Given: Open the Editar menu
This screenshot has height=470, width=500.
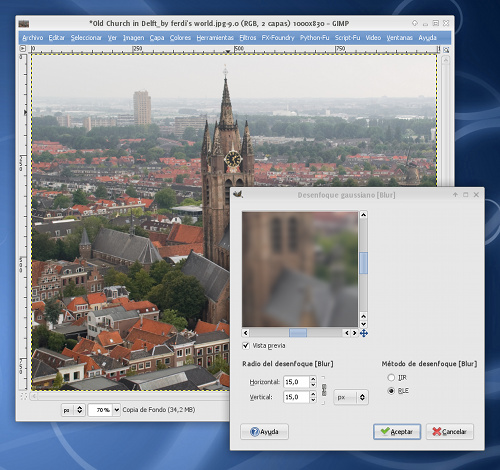Looking at the screenshot, I should 57,38.
